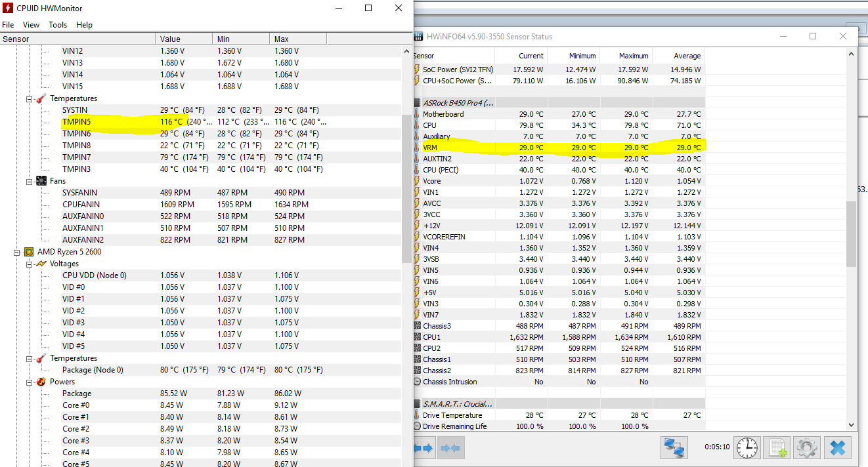
Task: Open the Tools menu in HWMonitor
Action: [58, 25]
